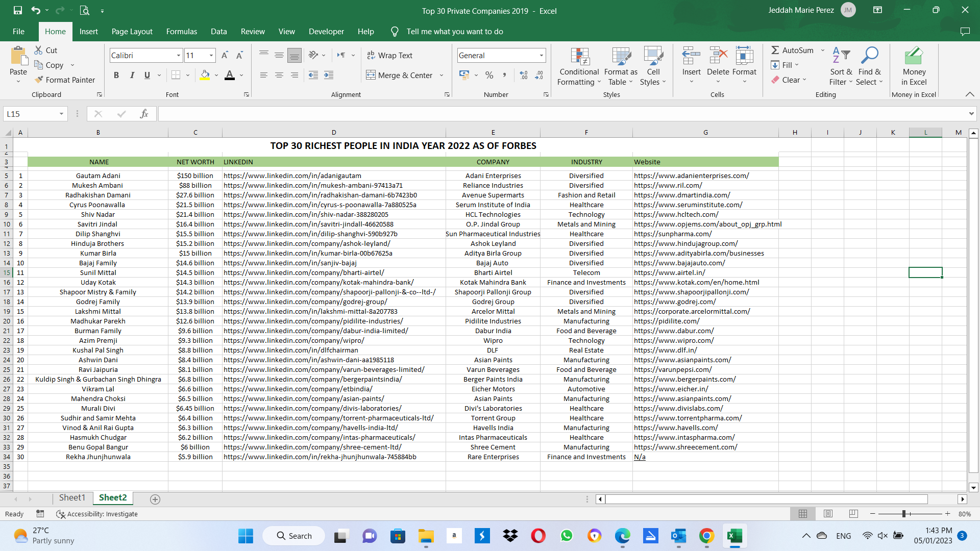Switch to the Data ribbon tab

(x=218, y=32)
